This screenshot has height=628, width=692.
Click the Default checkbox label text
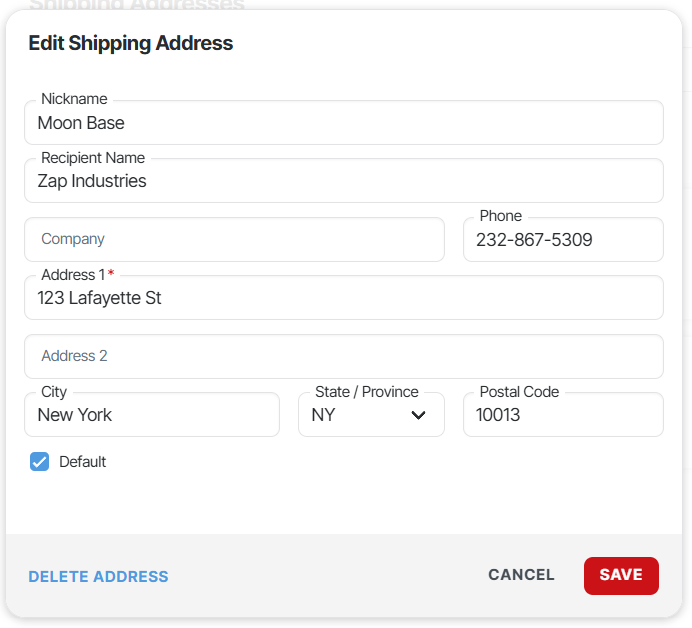[83, 462]
